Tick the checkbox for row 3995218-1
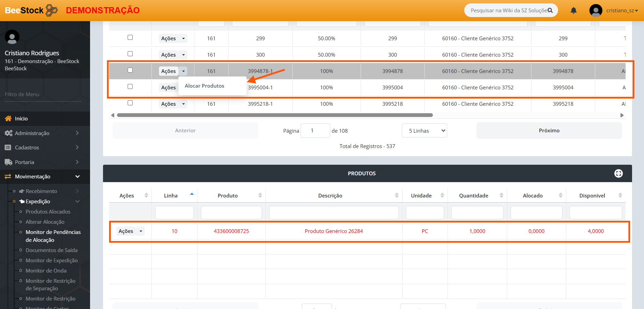The image size is (644, 309). tap(130, 103)
